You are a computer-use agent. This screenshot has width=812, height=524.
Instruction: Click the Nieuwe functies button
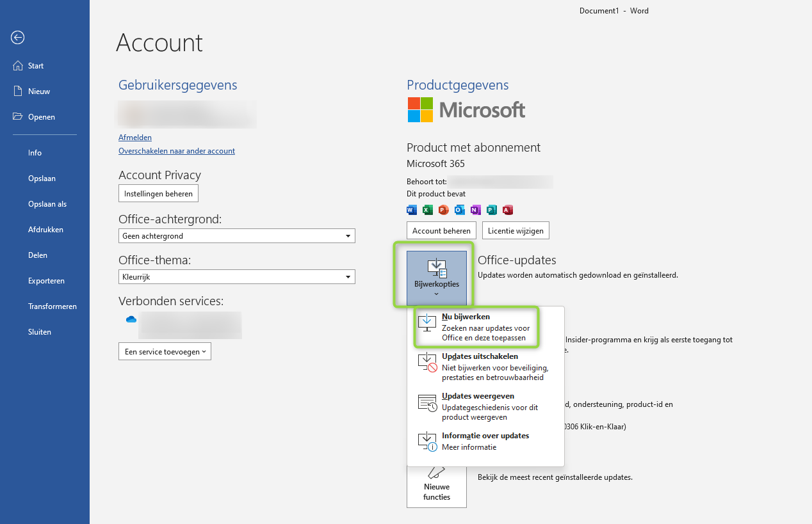[x=437, y=488]
